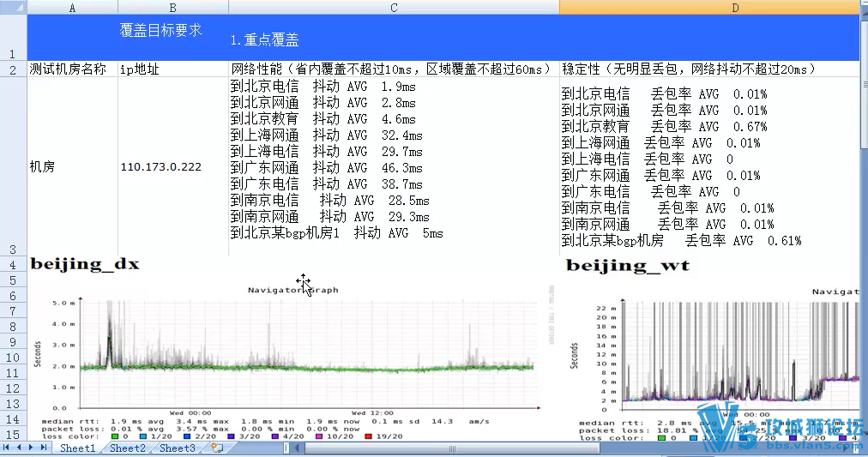Click the '网络性能' column heading cell

pos(394,69)
